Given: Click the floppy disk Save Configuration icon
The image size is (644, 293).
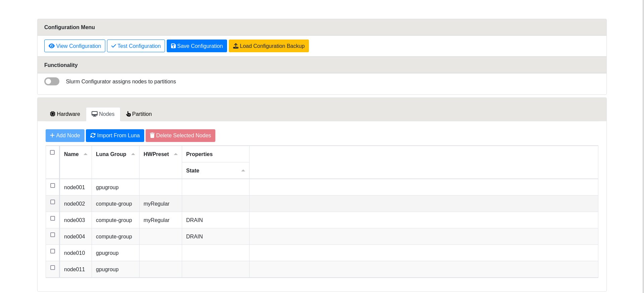Looking at the screenshot, I should tap(173, 46).
